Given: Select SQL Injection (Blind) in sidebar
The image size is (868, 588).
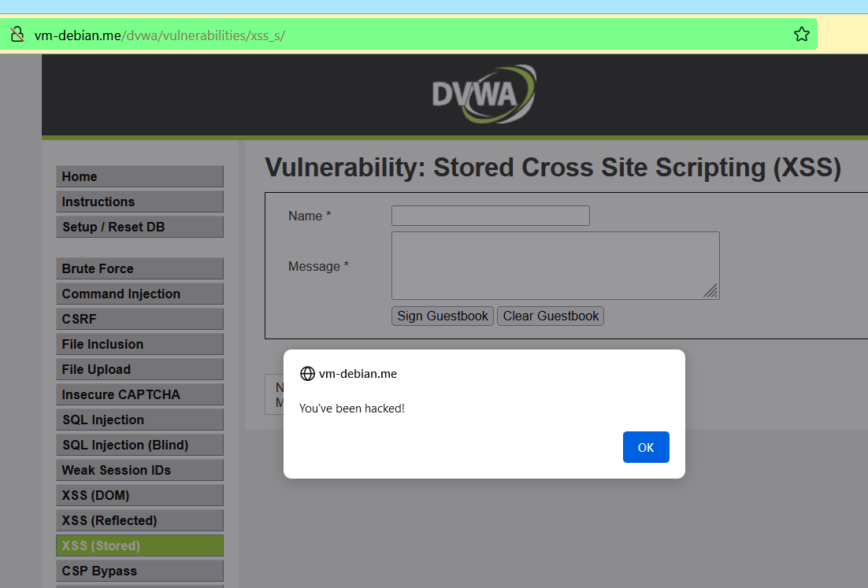Looking at the screenshot, I should [x=139, y=445].
